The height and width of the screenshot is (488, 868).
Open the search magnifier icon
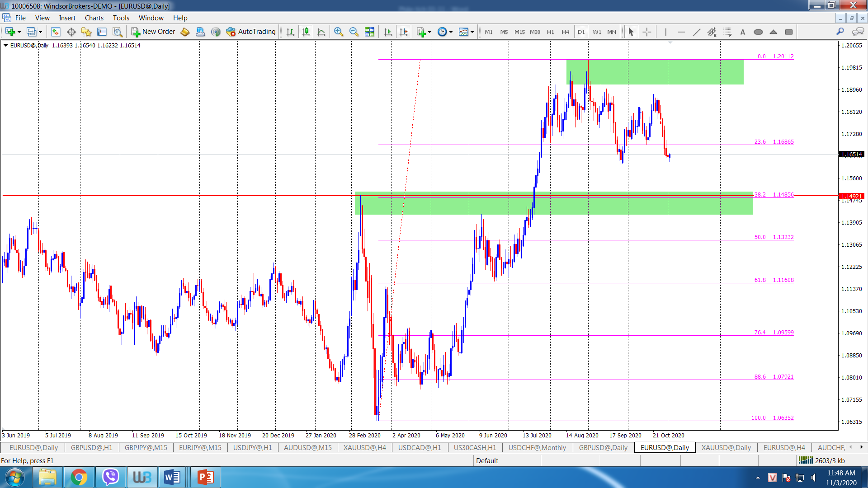840,32
